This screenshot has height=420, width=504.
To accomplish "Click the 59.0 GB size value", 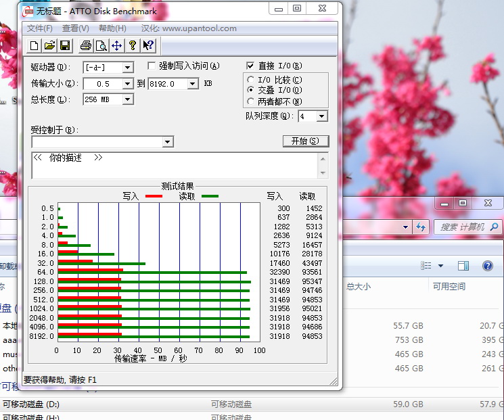I will pos(408,404).
